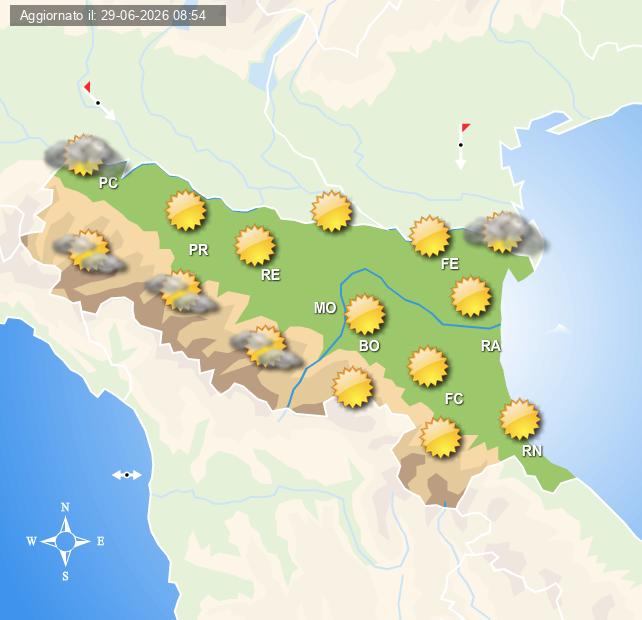Click the variable wind arrow on the sea
The width and height of the screenshot is (642, 620).
[x=127, y=475]
